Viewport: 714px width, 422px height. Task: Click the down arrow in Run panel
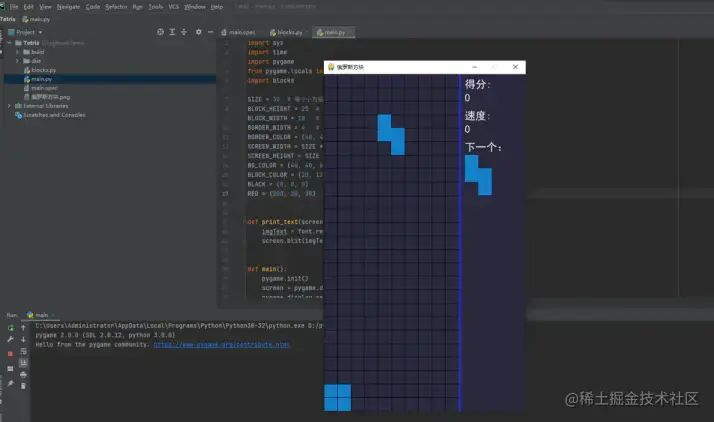pyautogui.click(x=23, y=340)
